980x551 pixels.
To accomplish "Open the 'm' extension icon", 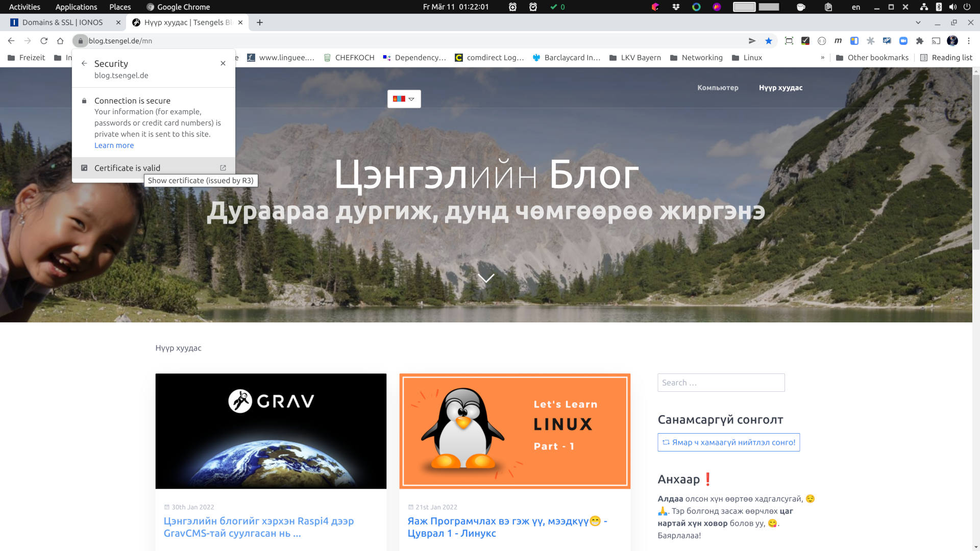I will (x=838, y=41).
